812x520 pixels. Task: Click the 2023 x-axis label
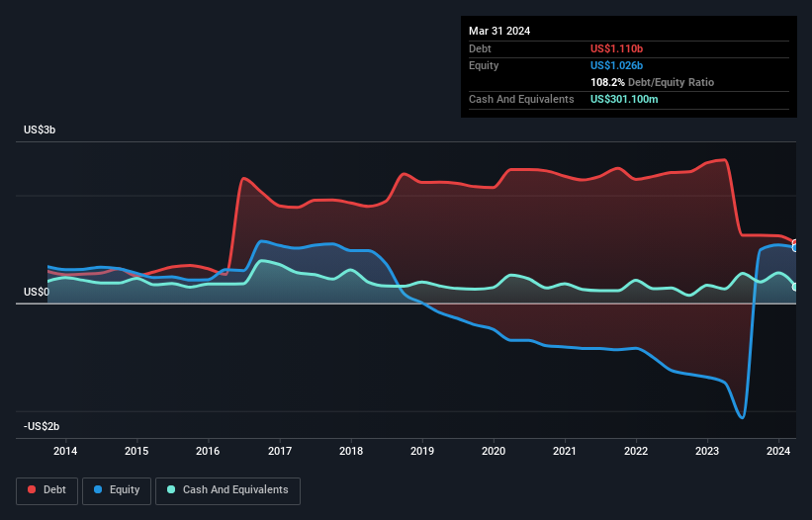pos(707,451)
